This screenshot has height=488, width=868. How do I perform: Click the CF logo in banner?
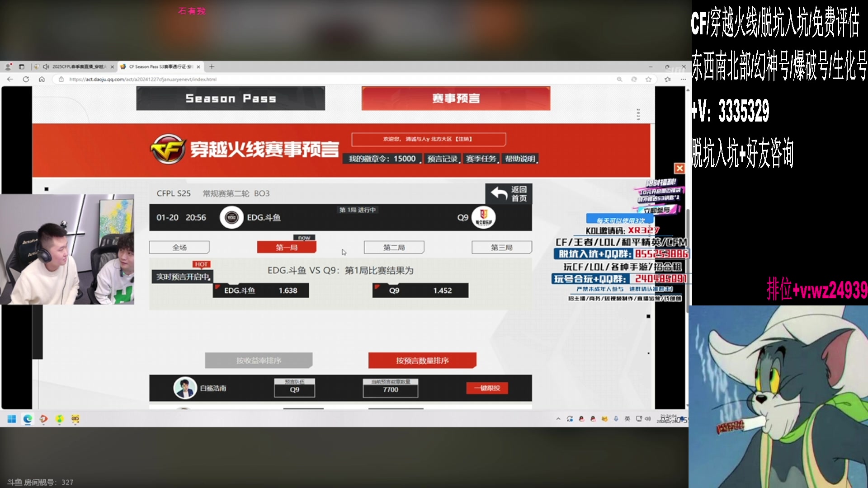(x=167, y=149)
